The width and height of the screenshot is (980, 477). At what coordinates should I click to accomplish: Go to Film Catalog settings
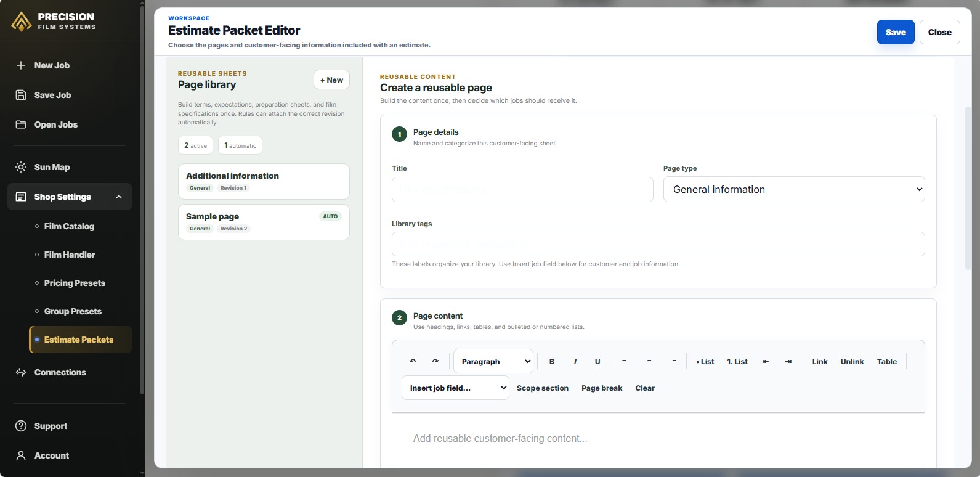(69, 226)
